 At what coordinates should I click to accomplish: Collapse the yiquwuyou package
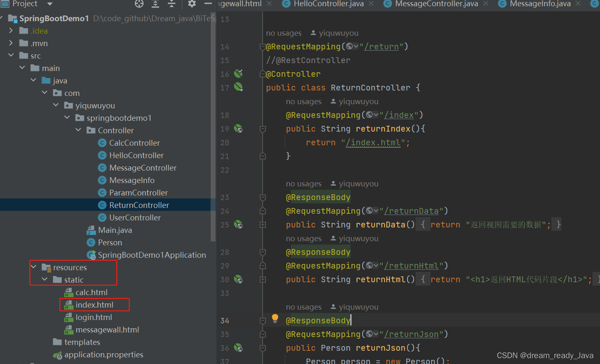point(56,105)
